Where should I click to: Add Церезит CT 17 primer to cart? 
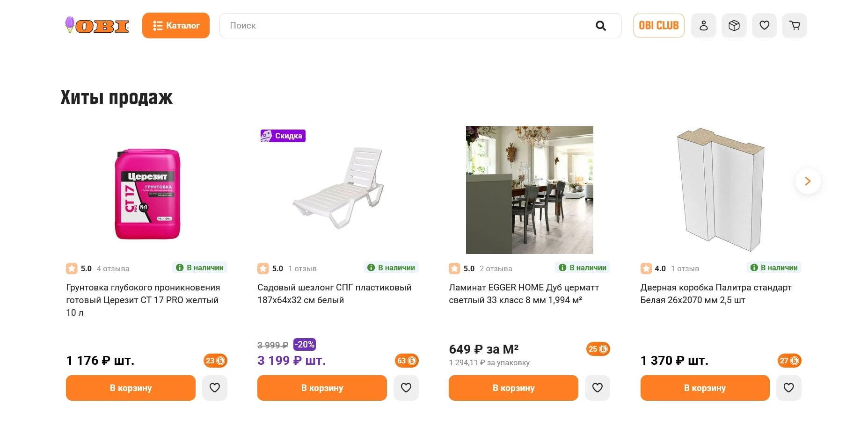click(x=131, y=388)
